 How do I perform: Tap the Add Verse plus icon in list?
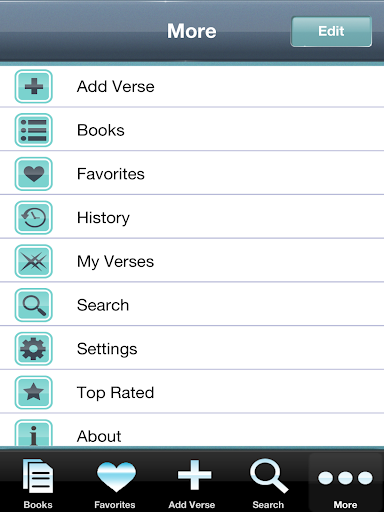point(34,86)
